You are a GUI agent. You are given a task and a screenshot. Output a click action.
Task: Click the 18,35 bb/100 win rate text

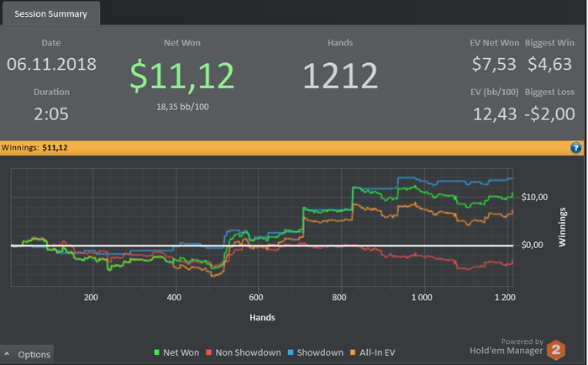pos(182,107)
